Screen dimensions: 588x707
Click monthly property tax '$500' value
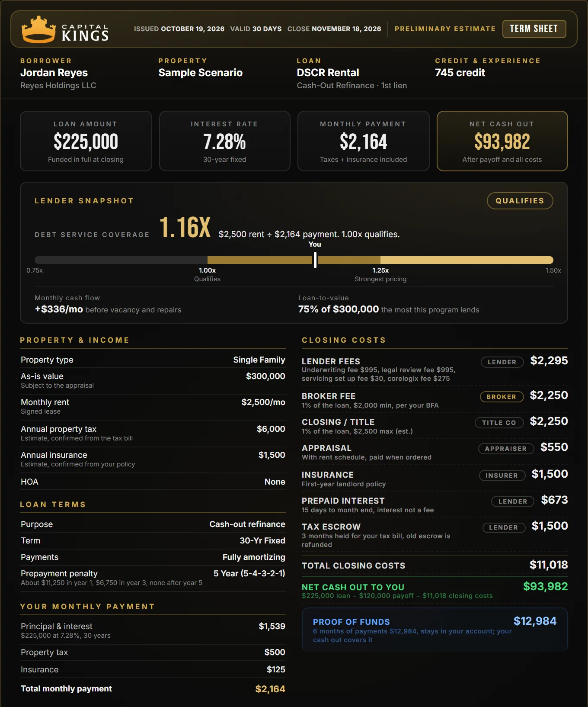[275, 652]
